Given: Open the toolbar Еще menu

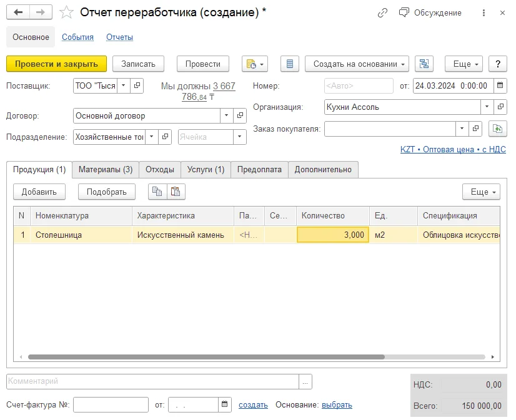Looking at the screenshot, I should [x=464, y=64].
